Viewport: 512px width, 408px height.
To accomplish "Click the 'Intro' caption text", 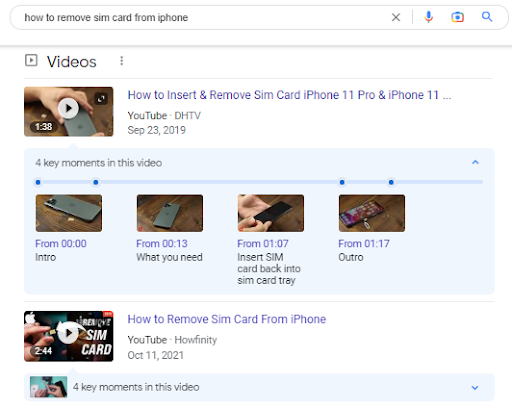I will click(x=46, y=257).
